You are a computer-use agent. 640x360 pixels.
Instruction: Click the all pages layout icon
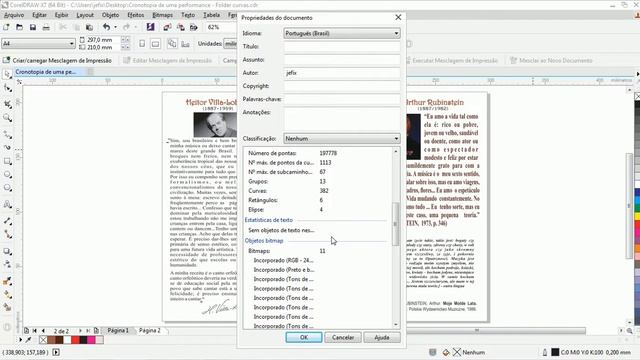pos(172,44)
